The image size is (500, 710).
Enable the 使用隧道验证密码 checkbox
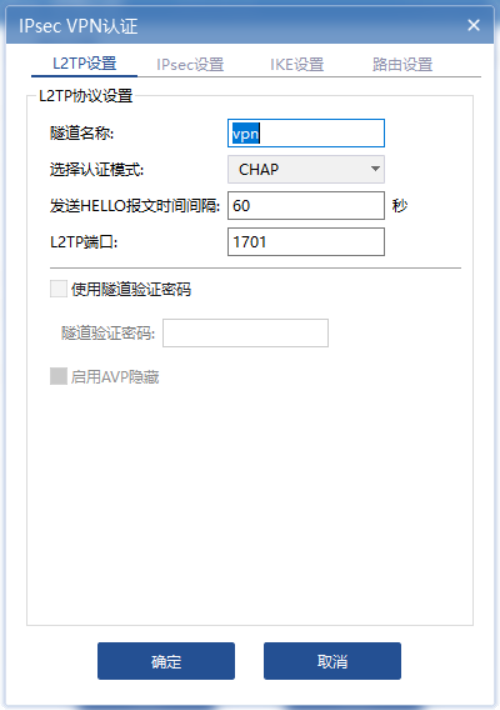coord(58,289)
